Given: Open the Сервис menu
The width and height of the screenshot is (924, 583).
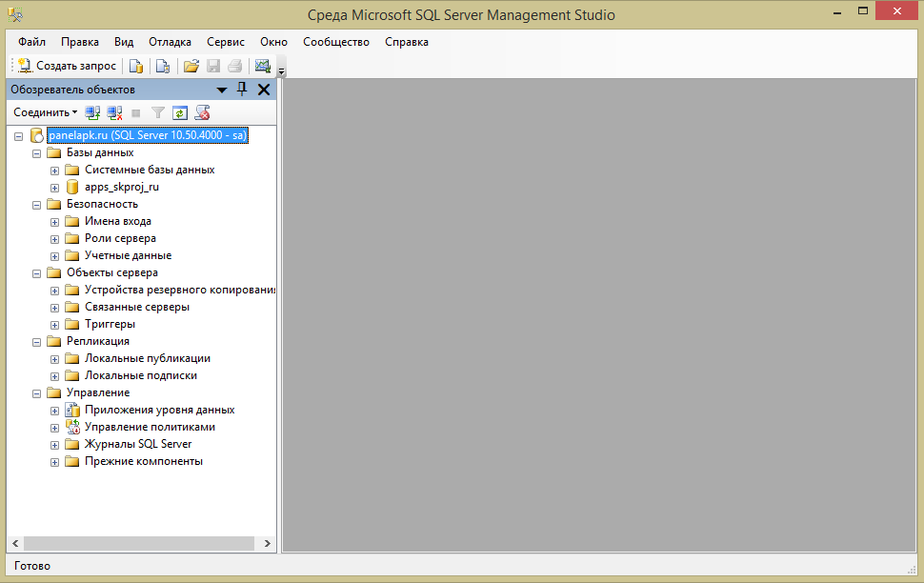Looking at the screenshot, I should pyautogui.click(x=226, y=42).
